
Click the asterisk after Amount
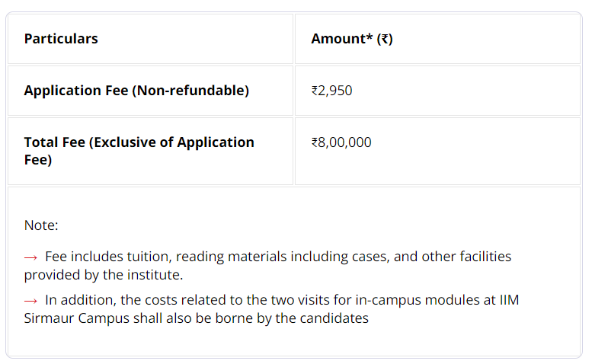point(370,37)
